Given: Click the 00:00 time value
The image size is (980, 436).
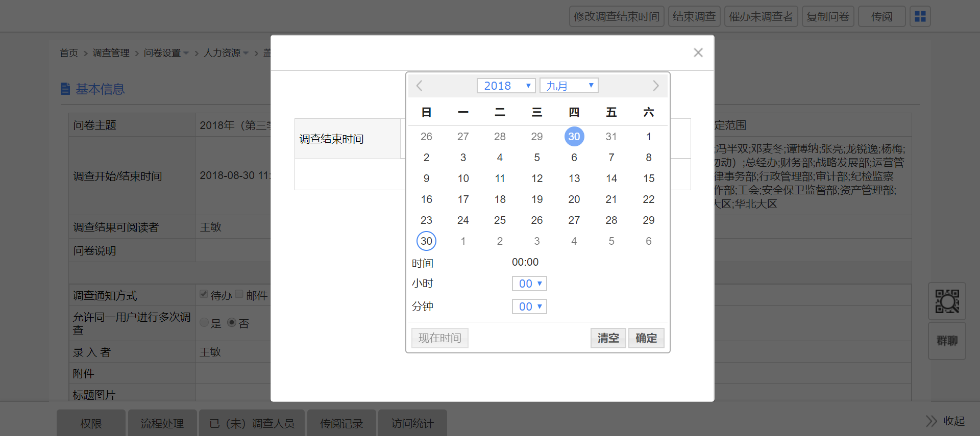Looking at the screenshot, I should [x=525, y=262].
